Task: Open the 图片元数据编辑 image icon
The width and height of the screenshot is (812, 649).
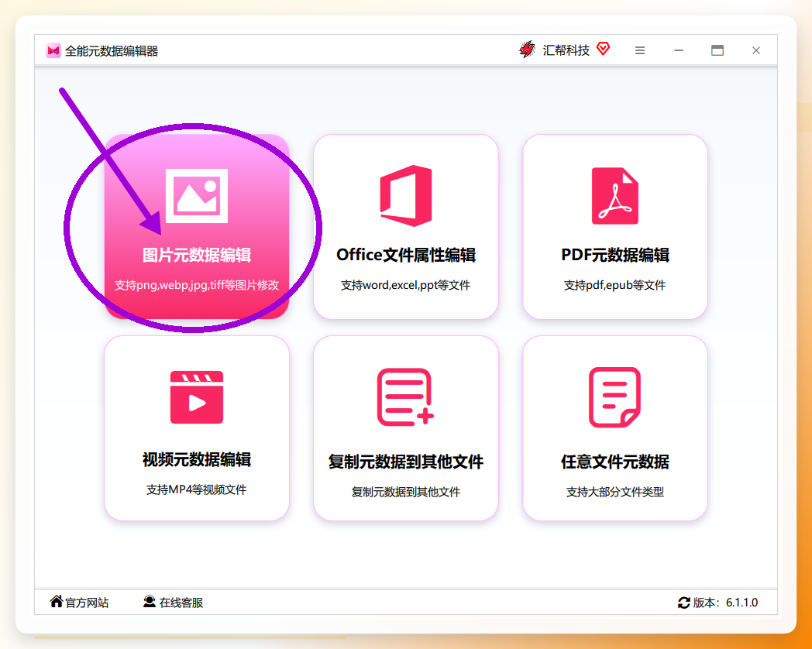Action: pos(197,196)
